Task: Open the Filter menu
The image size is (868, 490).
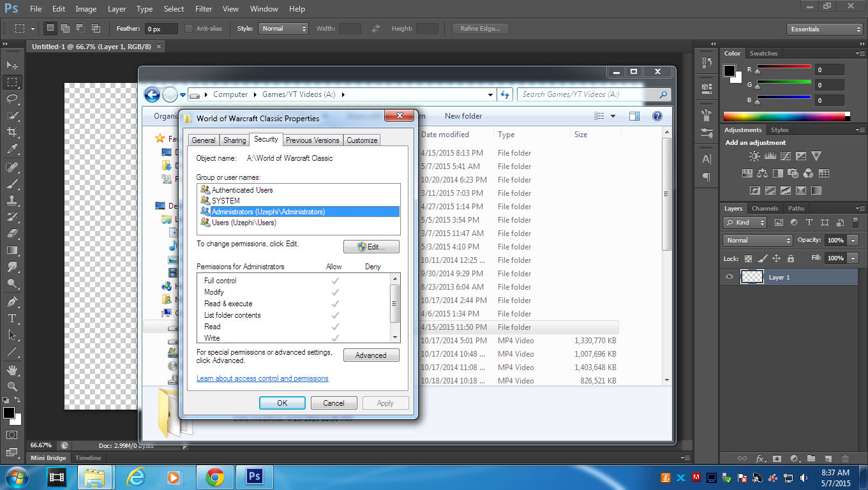Action: coord(204,9)
